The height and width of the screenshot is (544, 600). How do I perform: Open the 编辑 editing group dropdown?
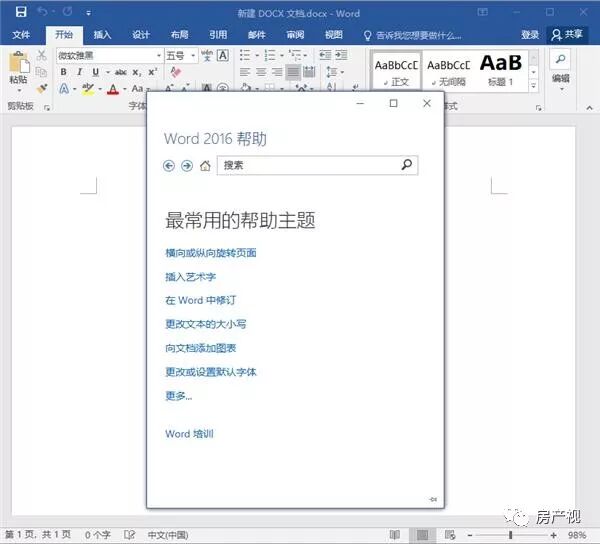[561, 70]
